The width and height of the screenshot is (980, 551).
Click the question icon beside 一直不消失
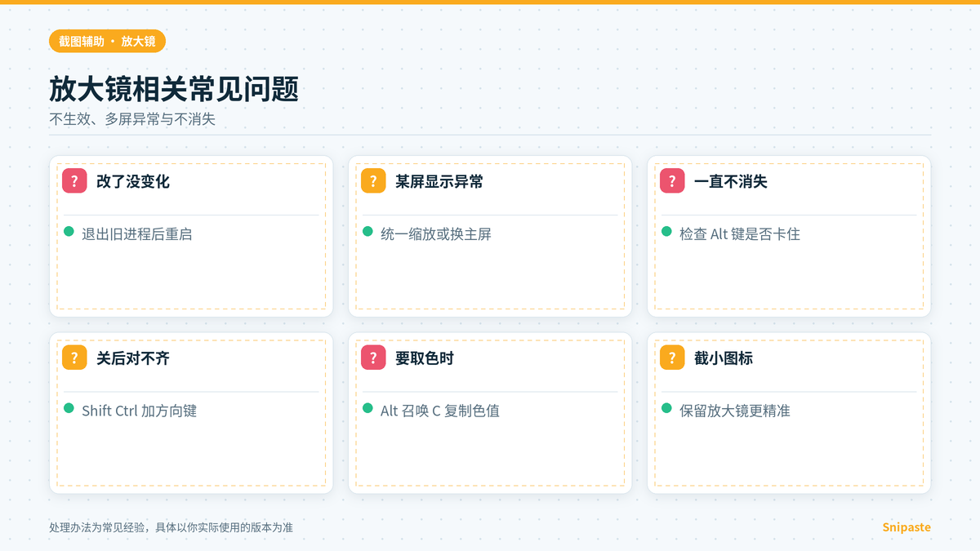(672, 181)
